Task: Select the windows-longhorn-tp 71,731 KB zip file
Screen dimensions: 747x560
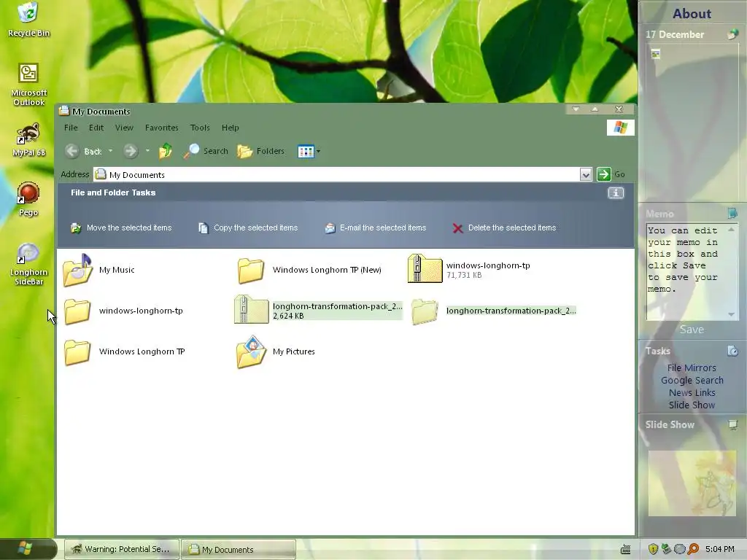Action: (469, 270)
